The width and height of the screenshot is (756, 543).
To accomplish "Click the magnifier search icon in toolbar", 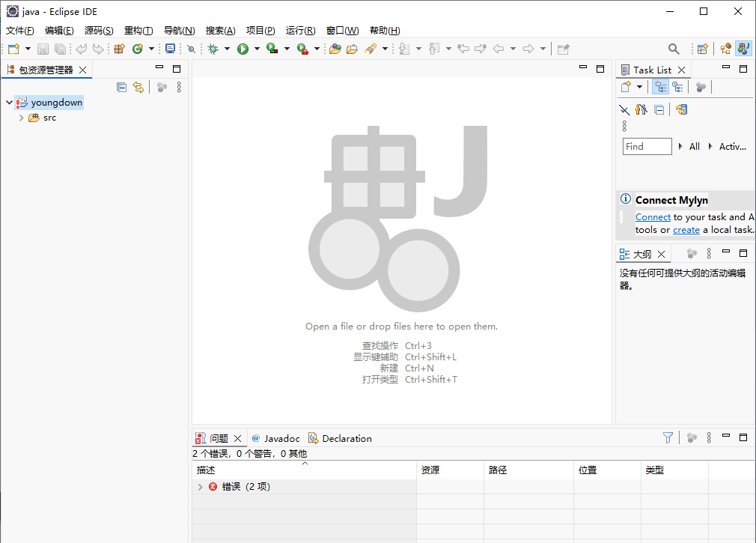I will pyautogui.click(x=674, y=49).
